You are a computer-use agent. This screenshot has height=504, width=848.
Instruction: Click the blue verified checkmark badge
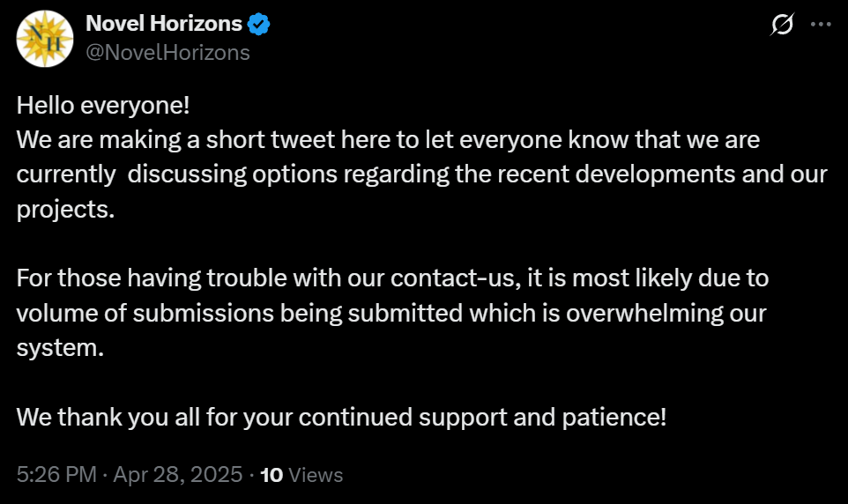[258, 25]
